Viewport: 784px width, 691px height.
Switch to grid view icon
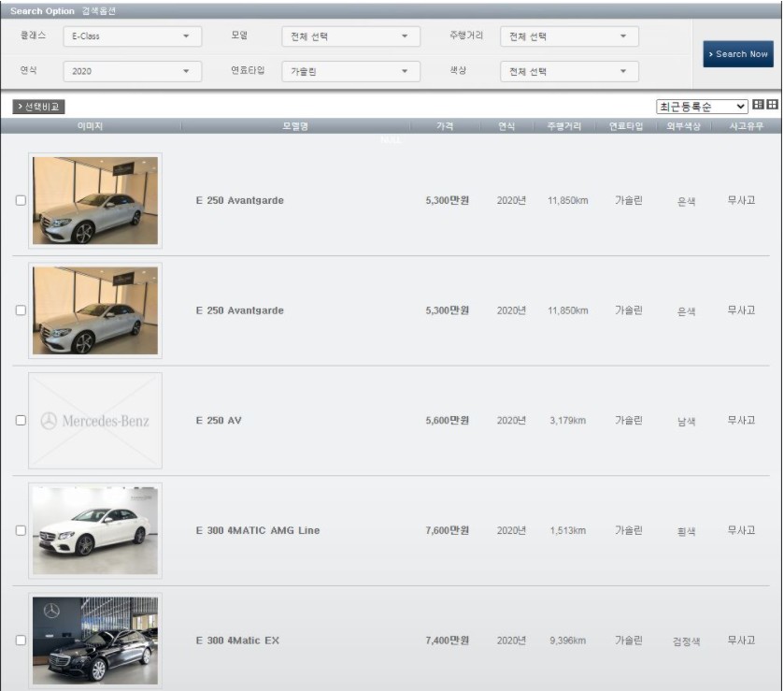click(773, 104)
